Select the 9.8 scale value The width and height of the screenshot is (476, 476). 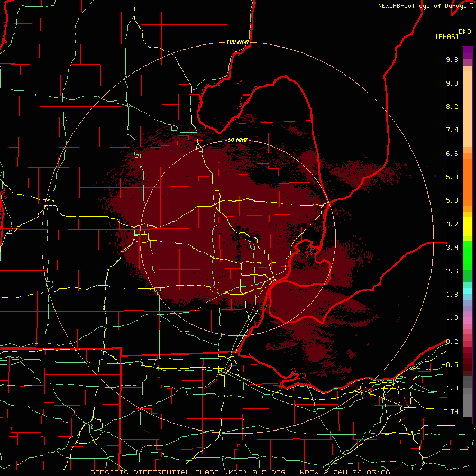(452, 59)
